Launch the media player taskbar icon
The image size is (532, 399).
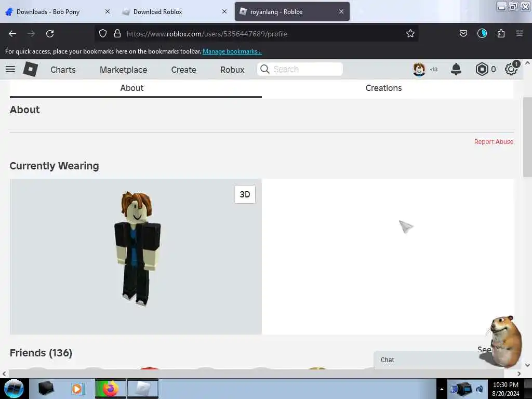coord(77,389)
